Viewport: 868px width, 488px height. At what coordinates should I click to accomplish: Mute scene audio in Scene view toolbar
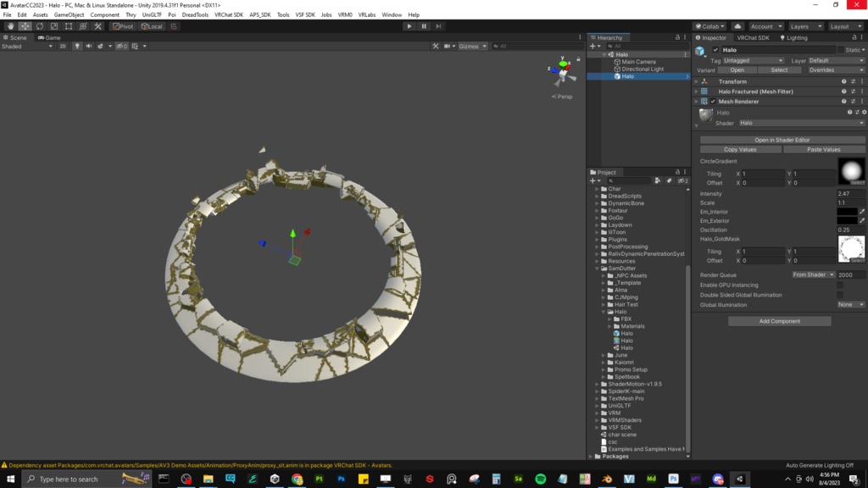coord(89,47)
